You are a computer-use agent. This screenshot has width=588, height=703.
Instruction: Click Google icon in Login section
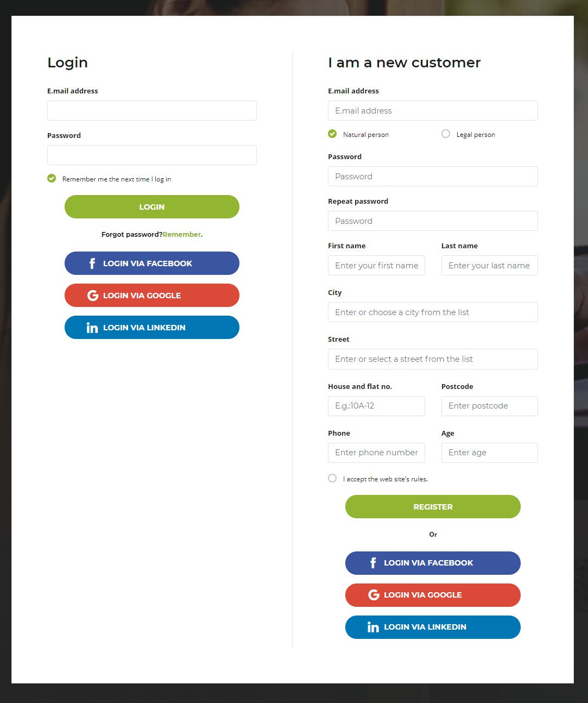coord(93,296)
